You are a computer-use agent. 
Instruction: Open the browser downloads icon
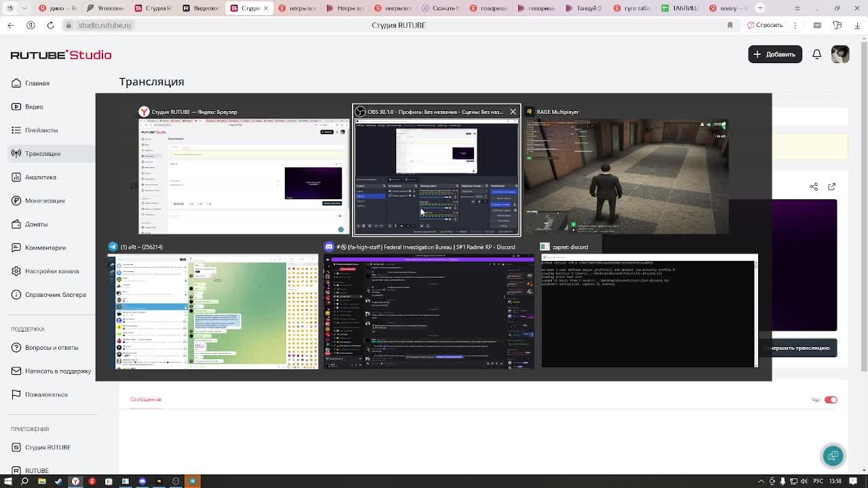click(858, 25)
